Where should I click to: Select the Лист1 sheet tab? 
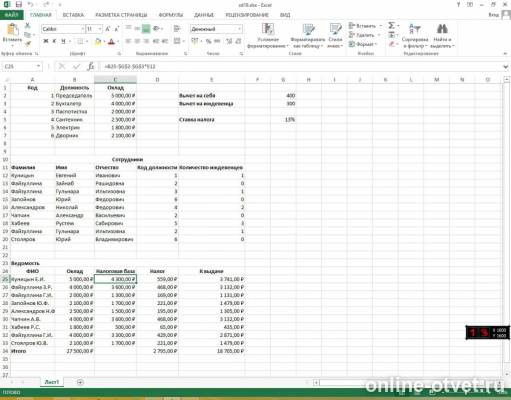coord(52,382)
